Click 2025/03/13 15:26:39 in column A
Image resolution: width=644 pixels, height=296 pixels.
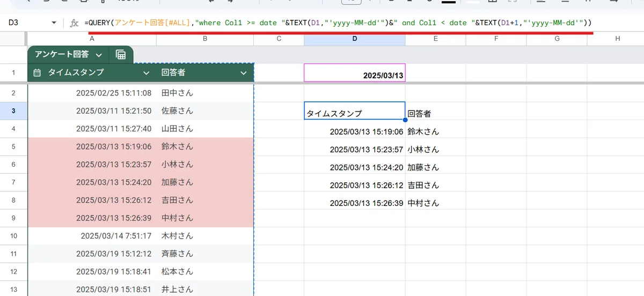[92, 218]
